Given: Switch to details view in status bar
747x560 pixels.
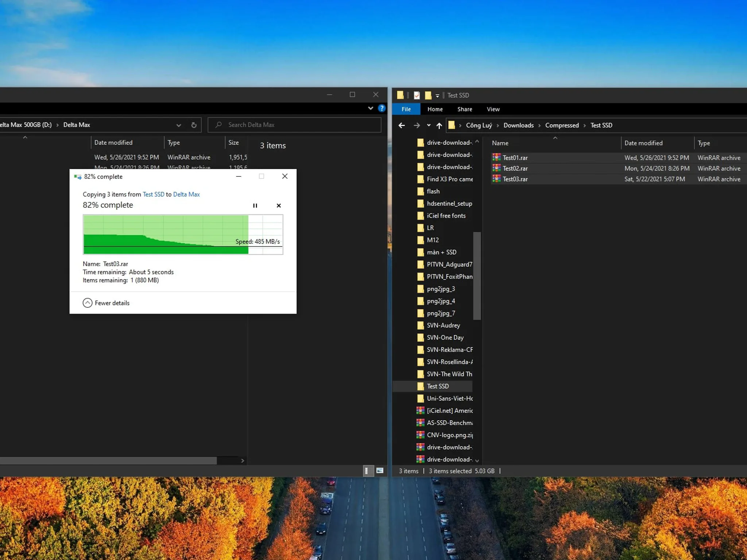Looking at the screenshot, I should pyautogui.click(x=367, y=471).
